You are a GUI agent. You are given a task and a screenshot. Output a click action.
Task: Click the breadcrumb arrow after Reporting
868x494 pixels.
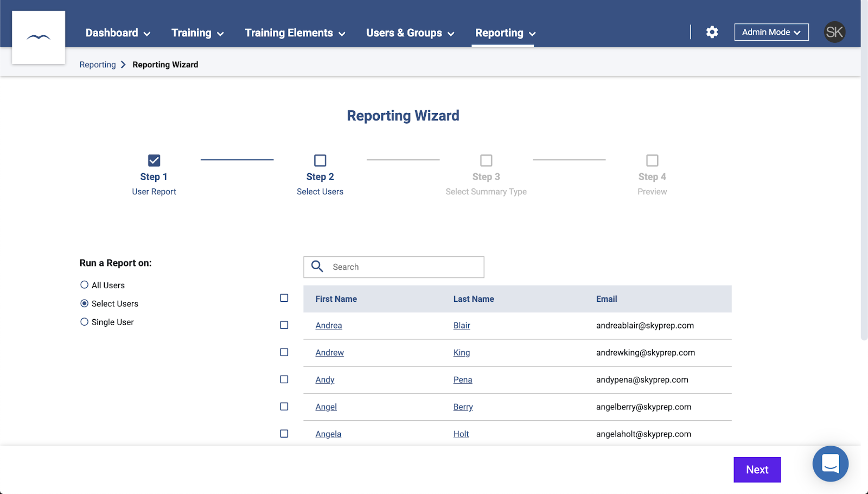pyautogui.click(x=124, y=65)
